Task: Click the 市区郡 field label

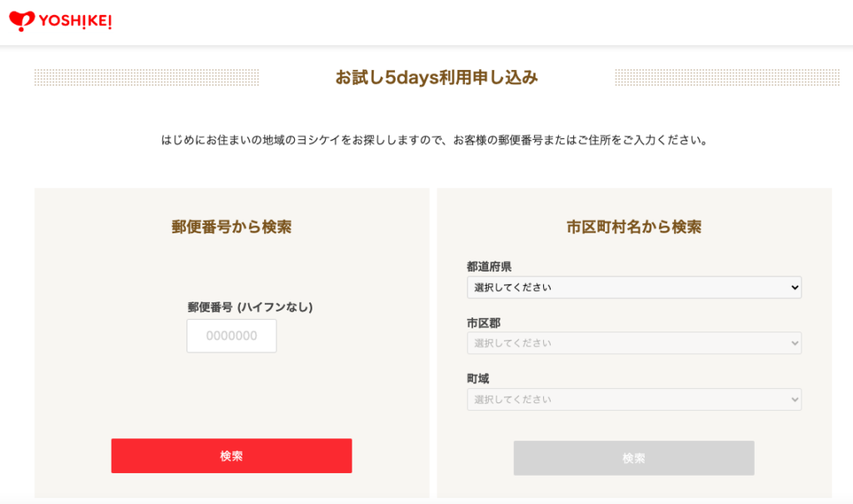Action: click(x=484, y=322)
